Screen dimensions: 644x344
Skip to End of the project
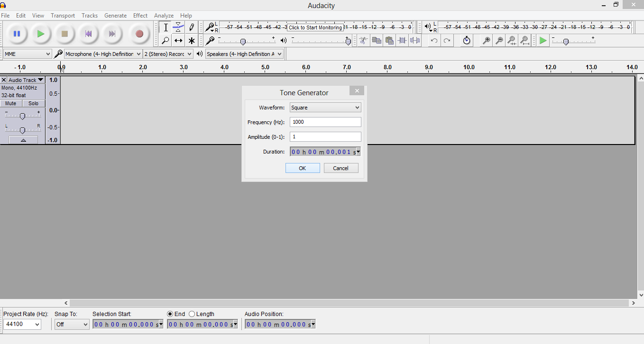point(112,34)
